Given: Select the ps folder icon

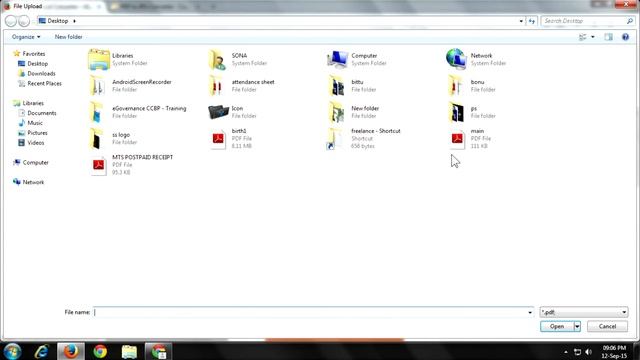Looking at the screenshot, I should click(x=456, y=112).
